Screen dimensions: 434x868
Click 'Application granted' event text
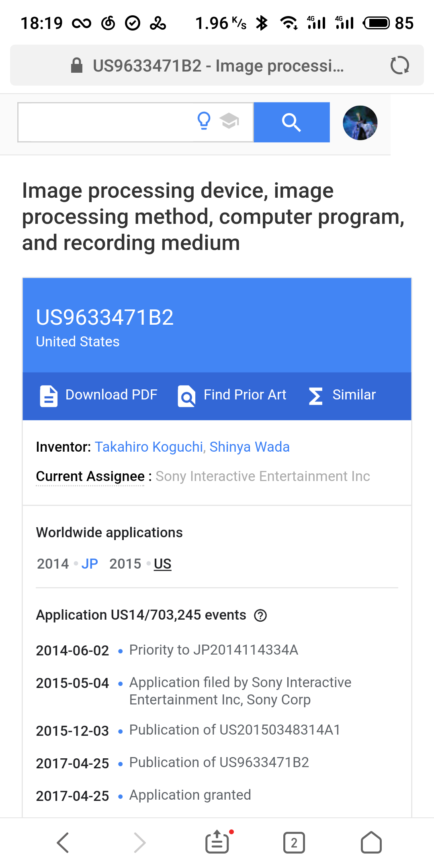click(190, 795)
